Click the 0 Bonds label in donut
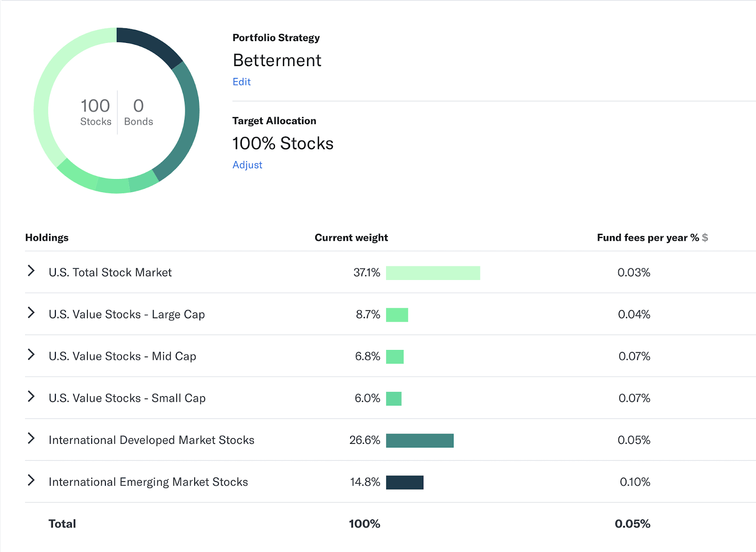This screenshot has height=552, width=756. click(x=138, y=112)
